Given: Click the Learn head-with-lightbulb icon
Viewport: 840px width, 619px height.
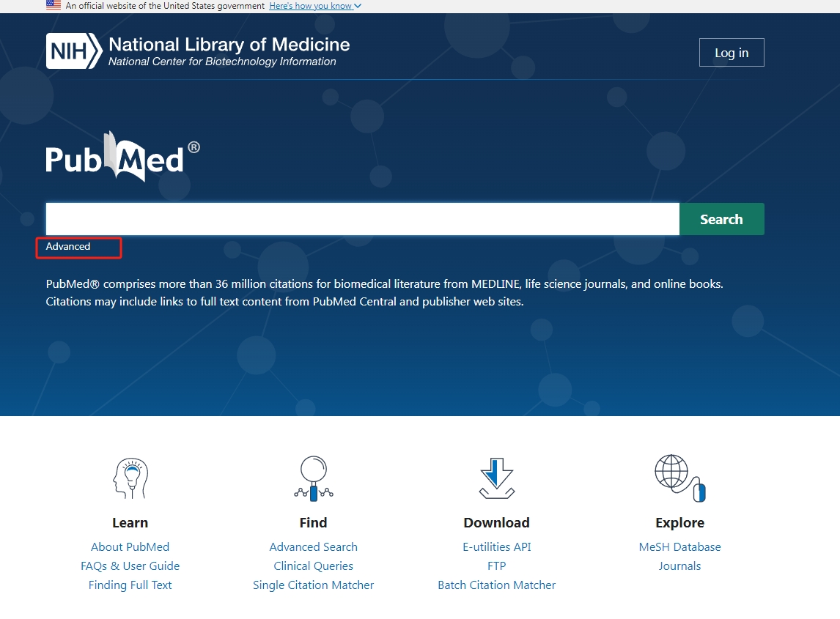Looking at the screenshot, I should (x=130, y=478).
